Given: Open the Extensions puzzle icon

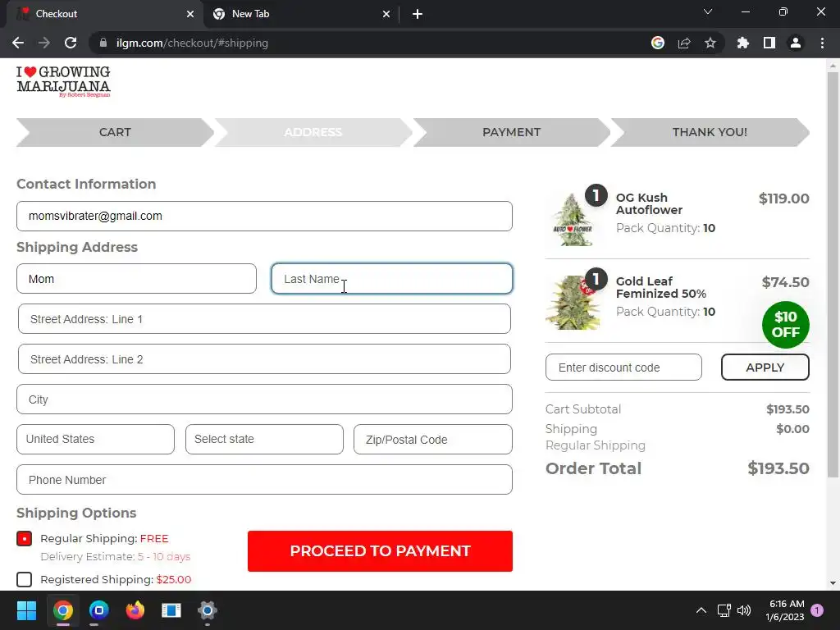Looking at the screenshot, I should click(x=743, y=43).
